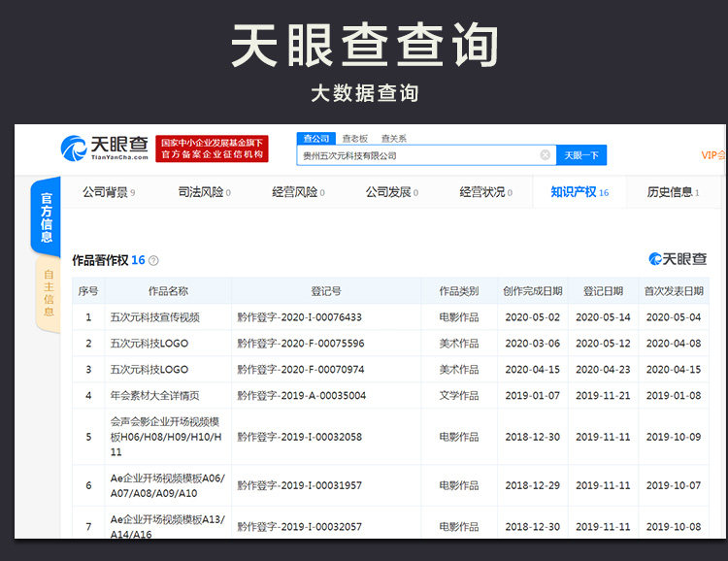The width and height of the screenshot is (728, 561).
Task: Select work name 五次元科技宣传视频
Action: pos(154,317)
